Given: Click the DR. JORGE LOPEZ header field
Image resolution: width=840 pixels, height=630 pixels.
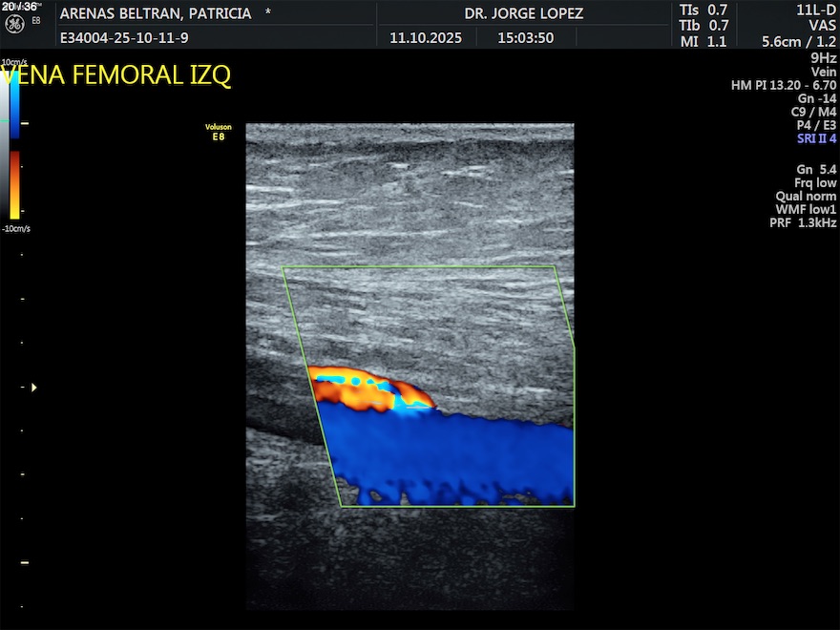Looking at the screenshot, I should (x=523, y=13).
